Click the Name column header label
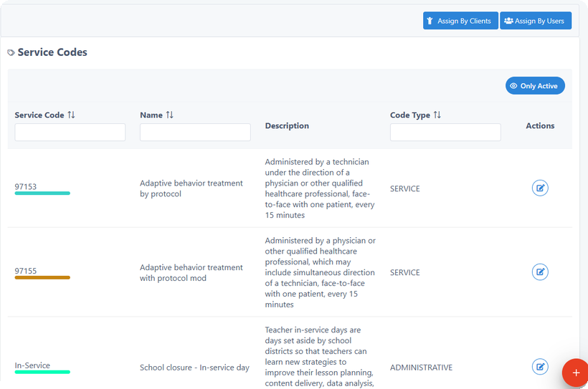588x389 pixels. pos(151,115)
